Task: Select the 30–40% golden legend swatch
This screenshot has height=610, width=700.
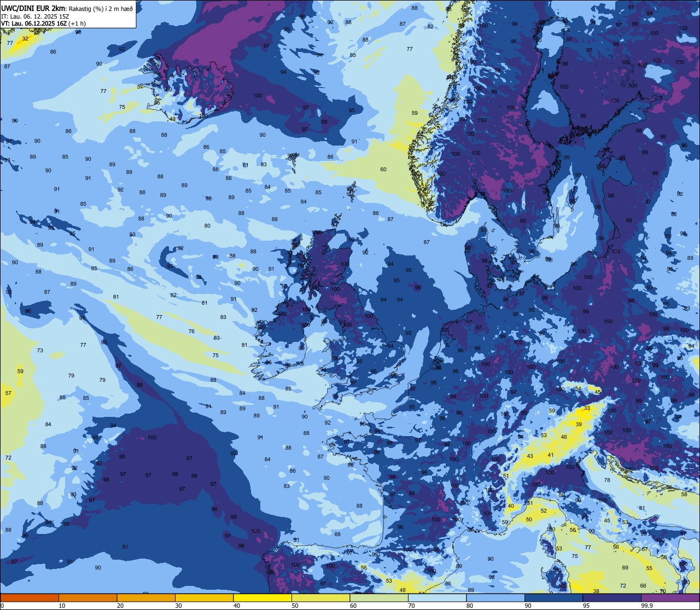Action: click(204, 597)
